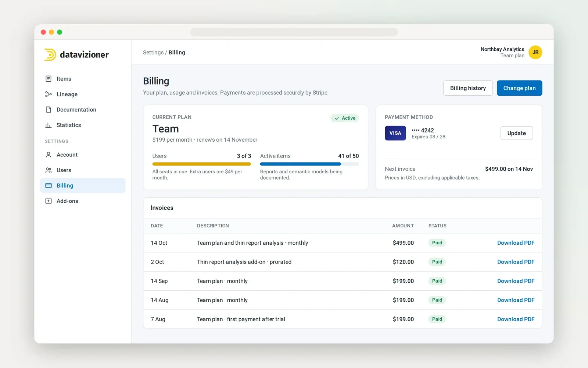This screenshot has width=588, height=368.
Task: Select the Billing label in sidebar
Action: pyautogui.click(x=65, y=185)
